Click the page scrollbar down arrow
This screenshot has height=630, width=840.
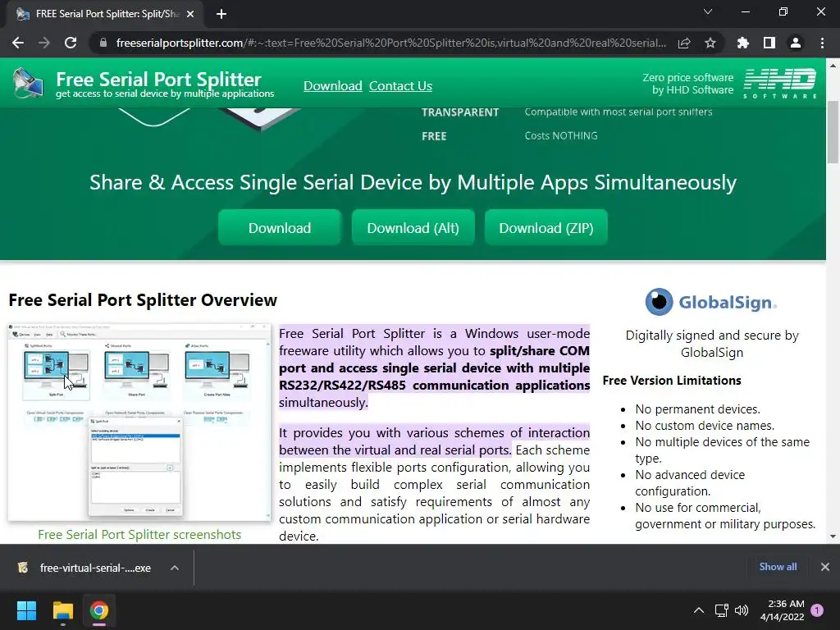coord(833,536)
